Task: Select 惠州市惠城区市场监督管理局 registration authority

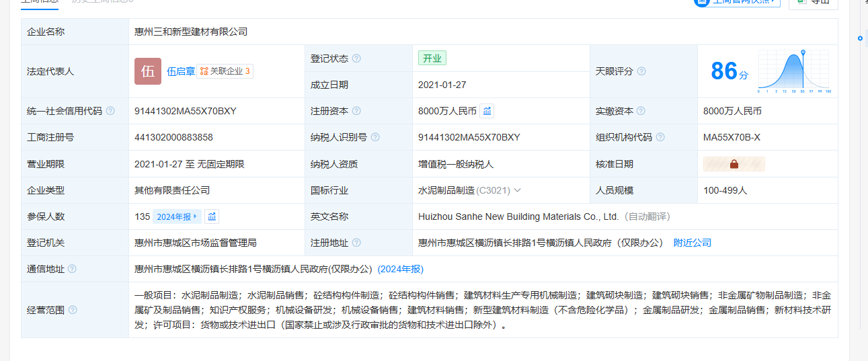Action: 196,243
